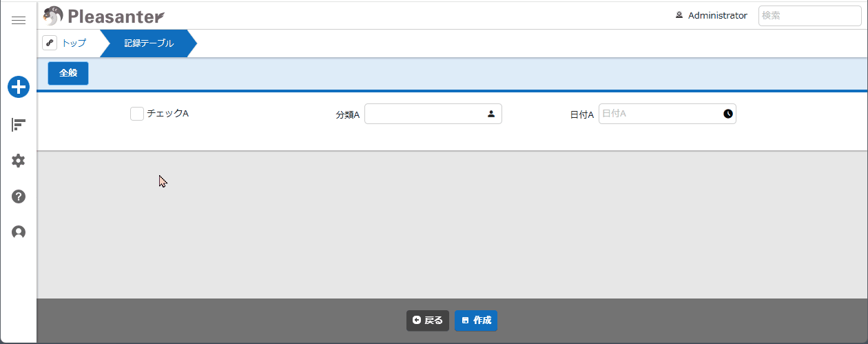Toggle the チェックA checkbox
Image resolution: width=868 pixels, height=344 pixels.
tap(136, 114)
